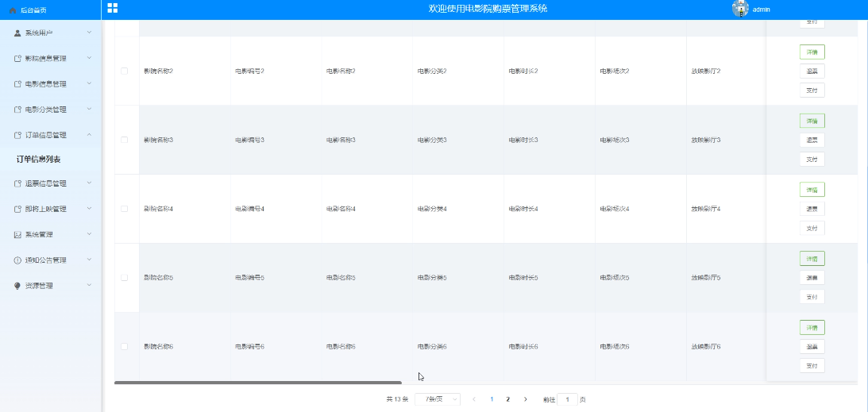
Task: Open 通知公告管理 menu label
Action: (x=45, y=260)
